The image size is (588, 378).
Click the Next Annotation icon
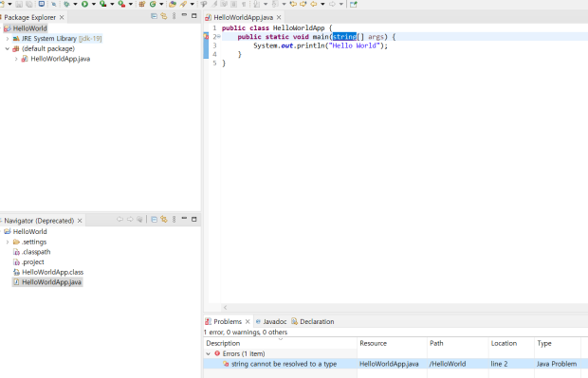coord(256,4)
